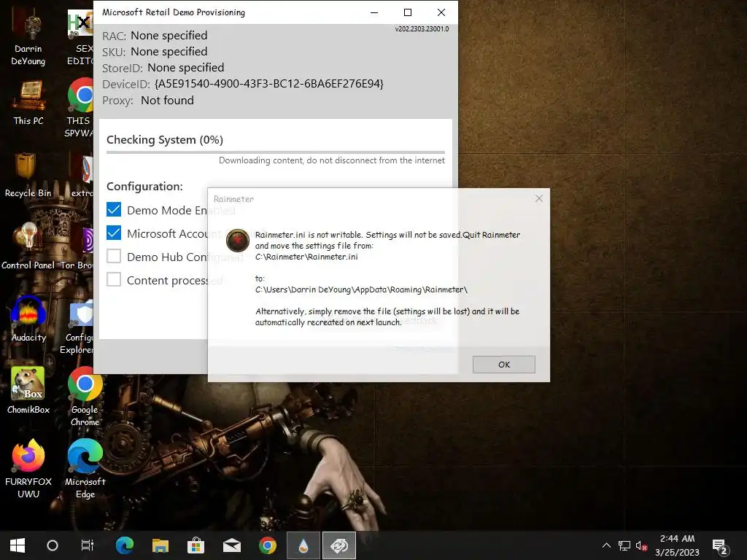Open Microsoft Store from the taskbar

(x=196, y=545)
